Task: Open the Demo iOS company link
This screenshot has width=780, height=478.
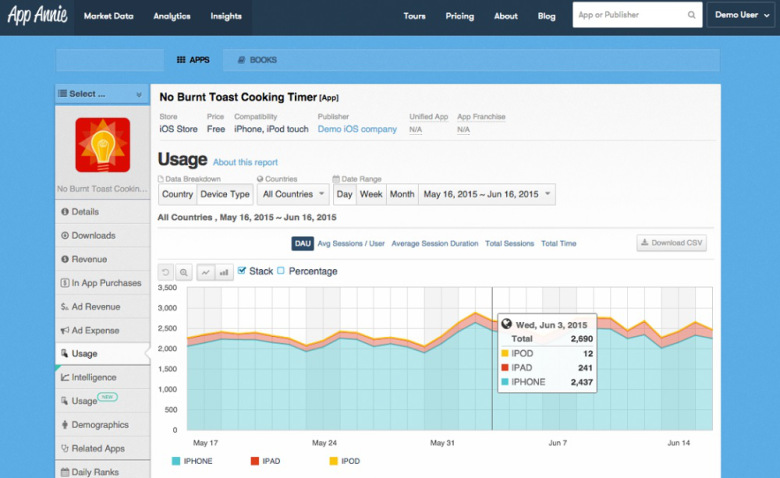Action: click(x=357, y=129)
